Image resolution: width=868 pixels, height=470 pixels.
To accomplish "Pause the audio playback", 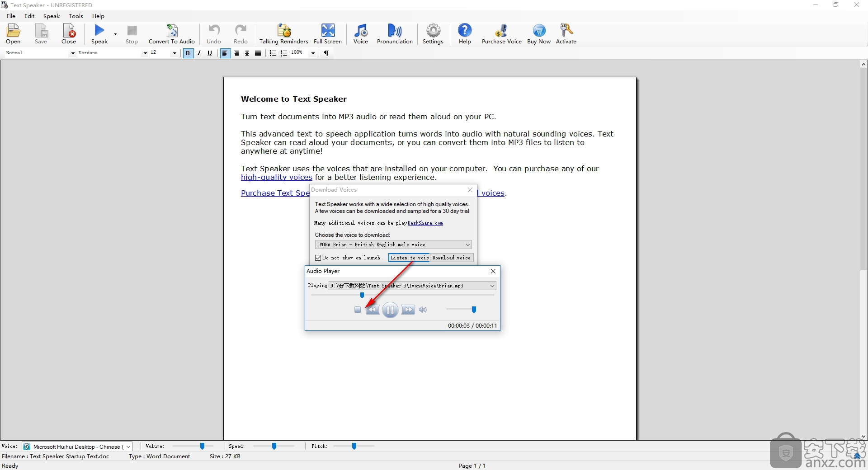I will point(390,310).
